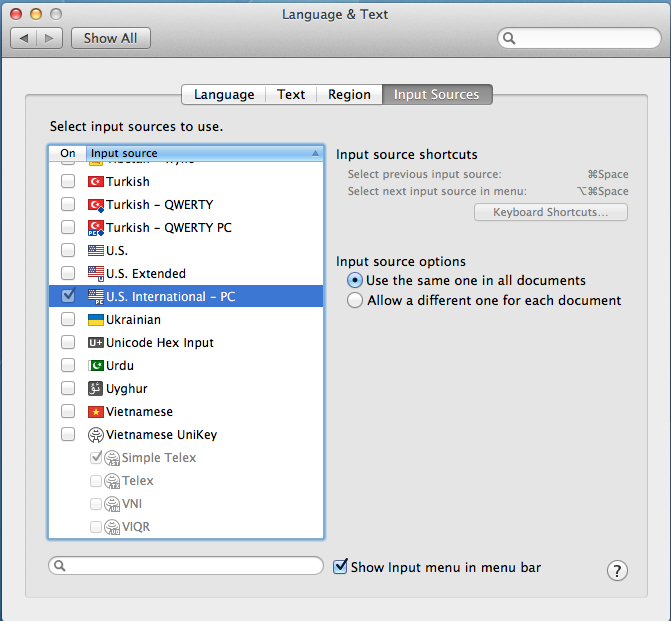Select Allow a different one for each document
This screenshot has width=671, height=621.
(354, 301)
